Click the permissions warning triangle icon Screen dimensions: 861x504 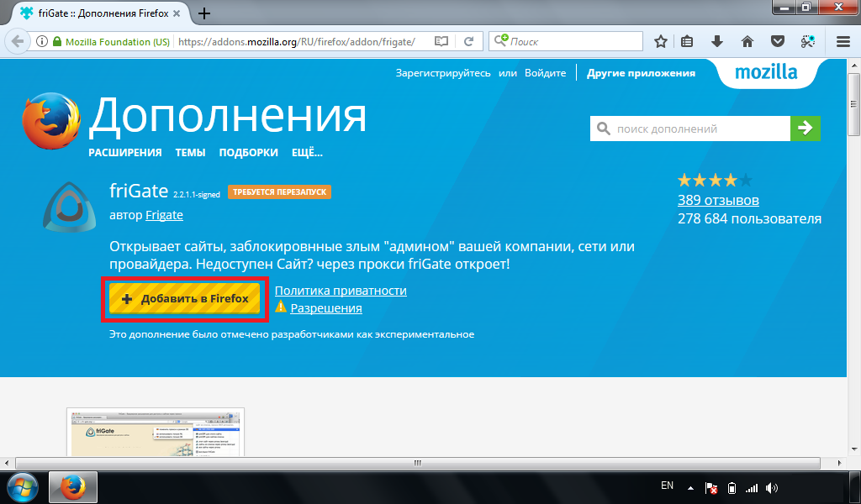click(281, 306)
